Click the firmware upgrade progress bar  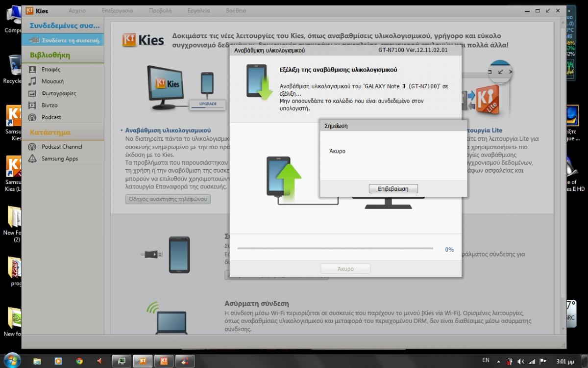(335, 249)
